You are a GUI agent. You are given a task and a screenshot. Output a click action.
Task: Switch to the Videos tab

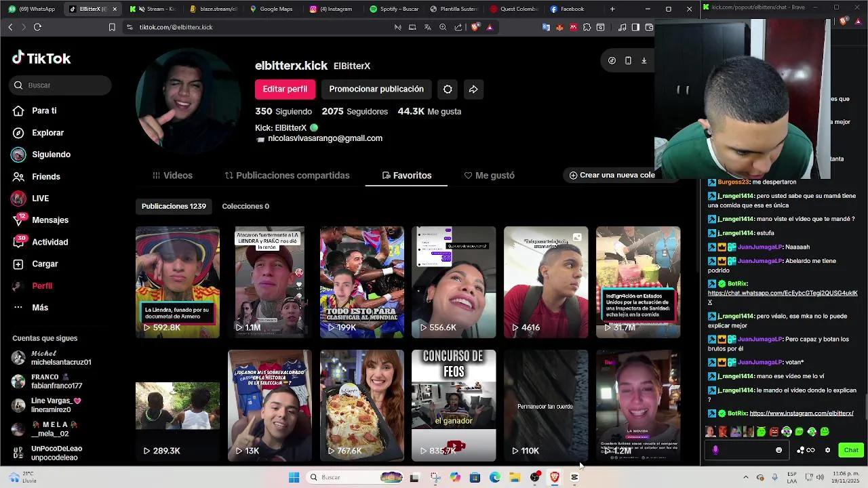pyautogui.click(x=173, y=176)
